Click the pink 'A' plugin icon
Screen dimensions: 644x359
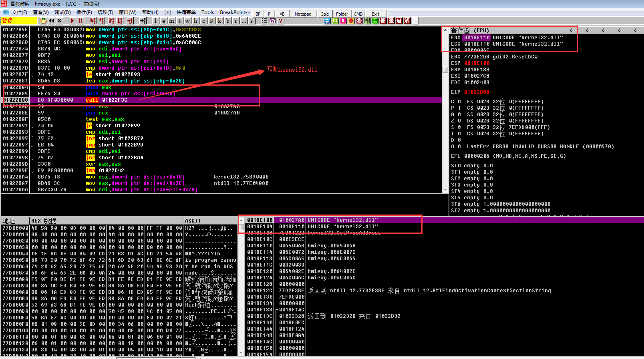pyautogui.click(x=343, y=21)
